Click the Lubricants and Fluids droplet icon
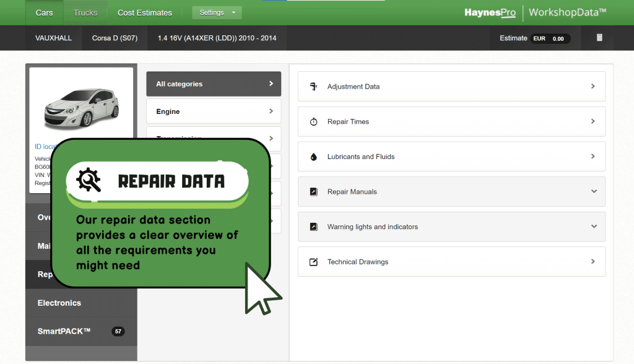The image size is (634, 364). pos(313,157)
